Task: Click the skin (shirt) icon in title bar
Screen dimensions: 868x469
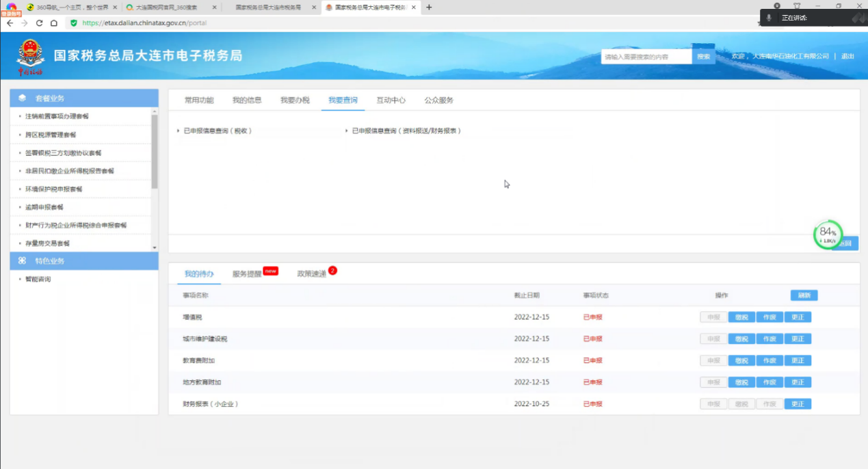Action: click(x=797, y=6)
